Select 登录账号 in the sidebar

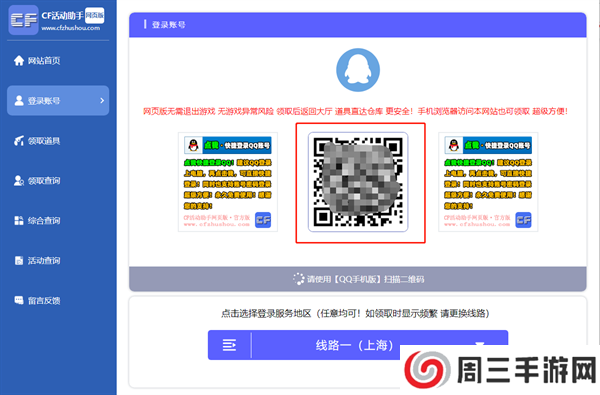pyautogui.click(x=58, y=101)
